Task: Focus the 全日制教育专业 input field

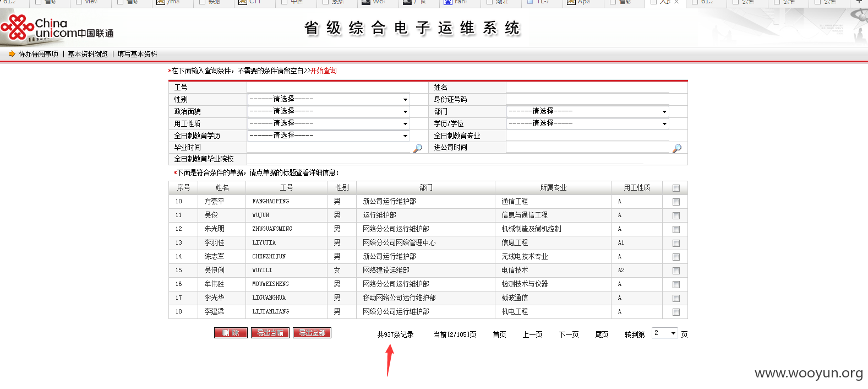Action: tap(588, 136)
